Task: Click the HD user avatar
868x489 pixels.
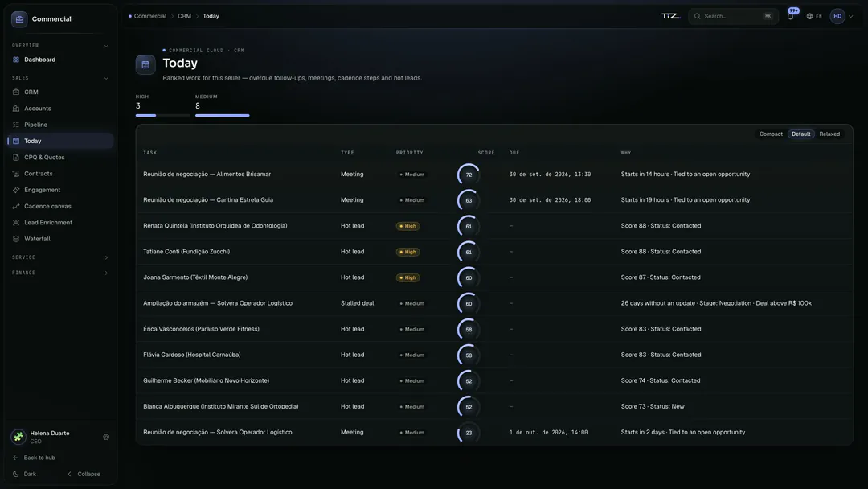Action: 837,16
